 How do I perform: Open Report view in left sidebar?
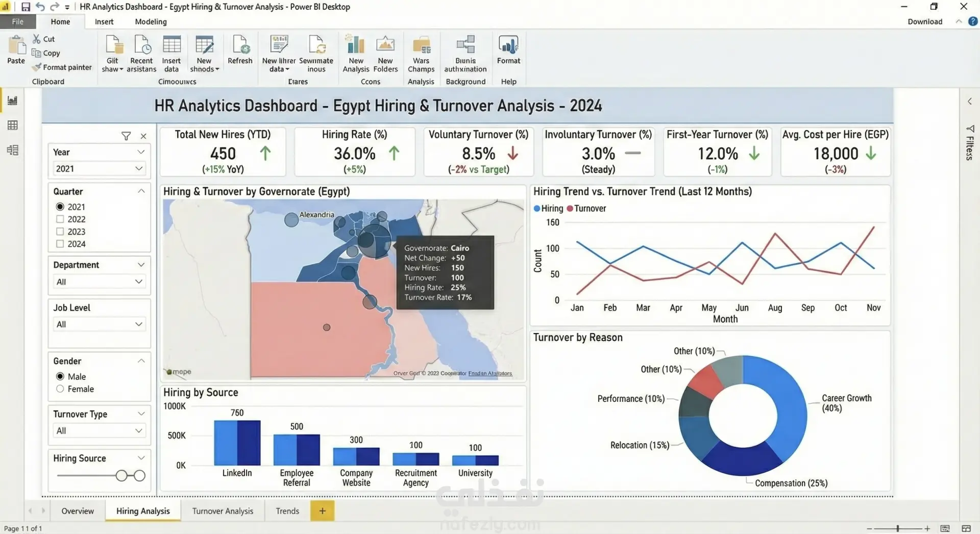click(x=12, y=100)
